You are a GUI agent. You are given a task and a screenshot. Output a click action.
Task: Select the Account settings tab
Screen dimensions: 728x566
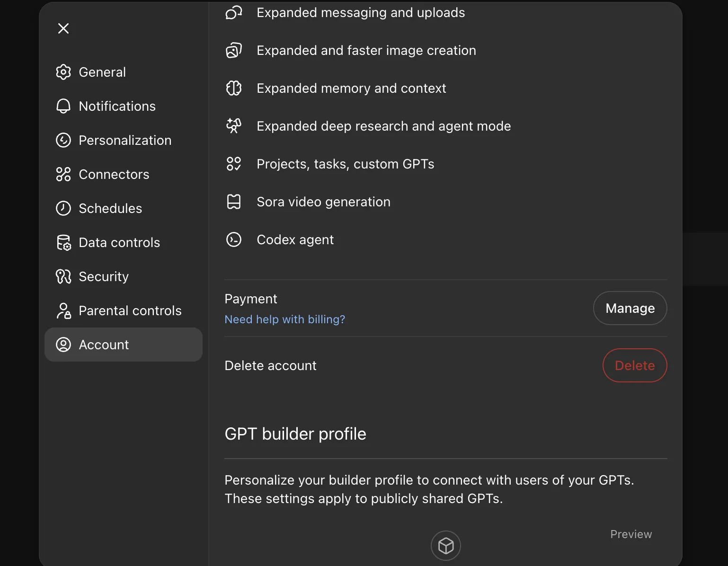(124, 345)
